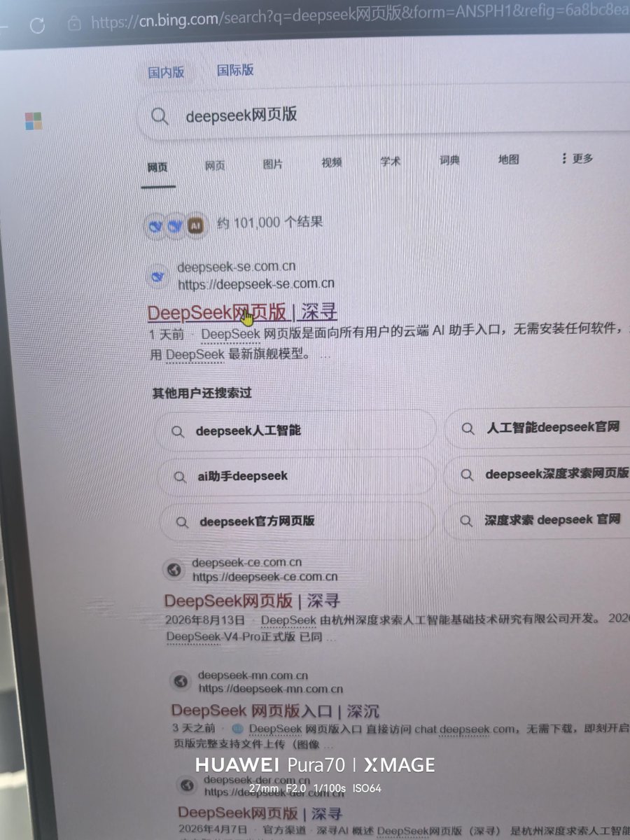The image size is (630, 840).
Task: Click chat.deepseek.com in the snippet text
Action: click(464, 729)
